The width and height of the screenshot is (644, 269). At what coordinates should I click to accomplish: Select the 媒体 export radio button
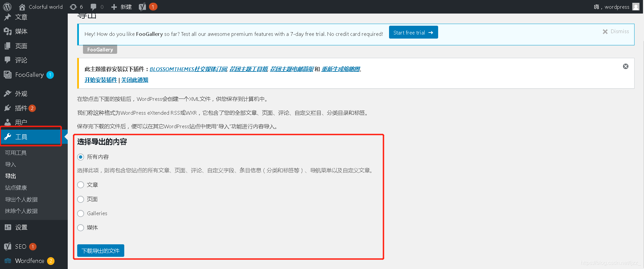tap(81, 228)
